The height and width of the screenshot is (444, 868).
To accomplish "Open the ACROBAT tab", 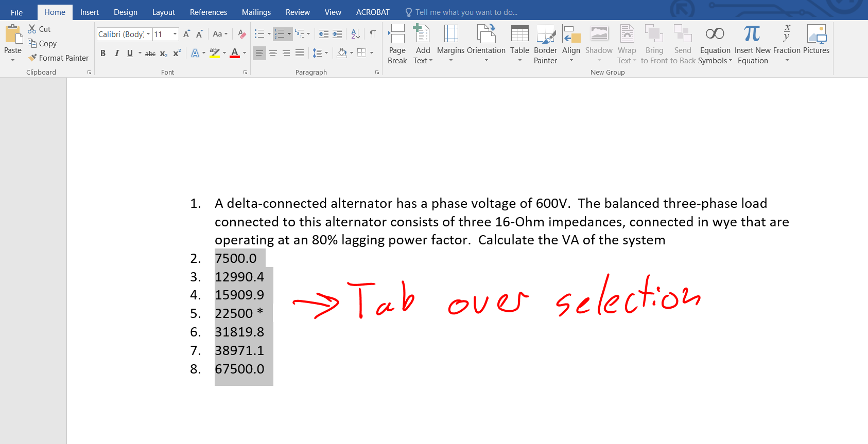I will click(373, 12).
